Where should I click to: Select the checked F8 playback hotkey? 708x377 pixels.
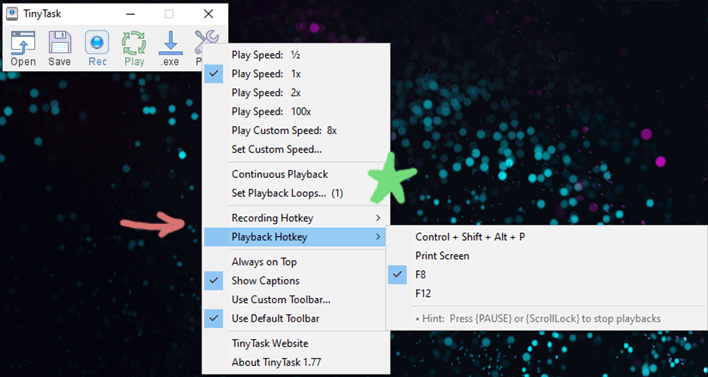pos(547,275)
